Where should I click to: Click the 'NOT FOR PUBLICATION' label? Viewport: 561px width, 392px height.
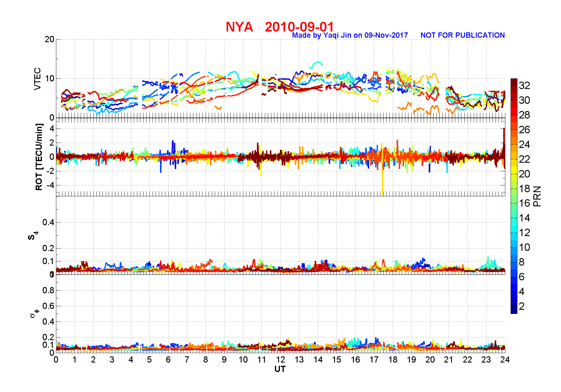coord(463,35)
